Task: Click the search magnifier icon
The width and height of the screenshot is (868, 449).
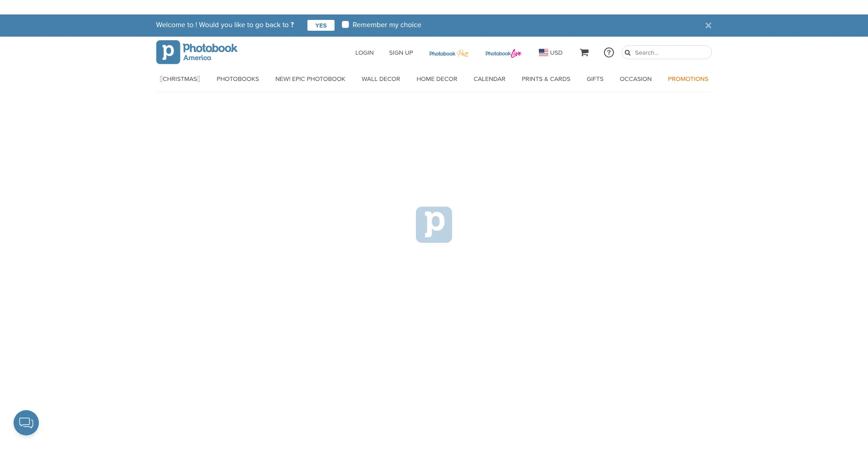Action: 627,53
